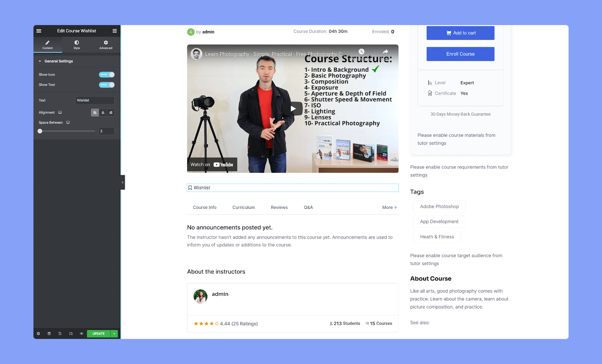Open the Course Info tab
This screenshot has height=364, width=602.
[205, 207]
